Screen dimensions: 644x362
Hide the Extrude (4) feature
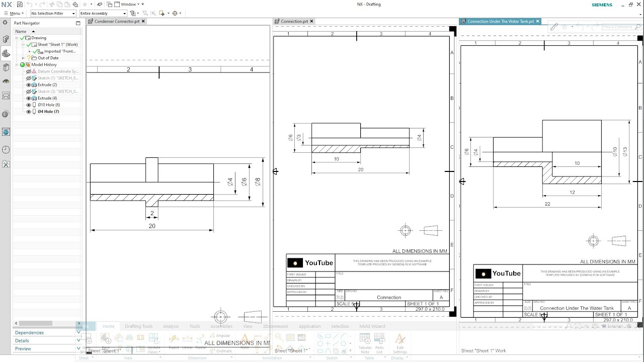point(29,98)
